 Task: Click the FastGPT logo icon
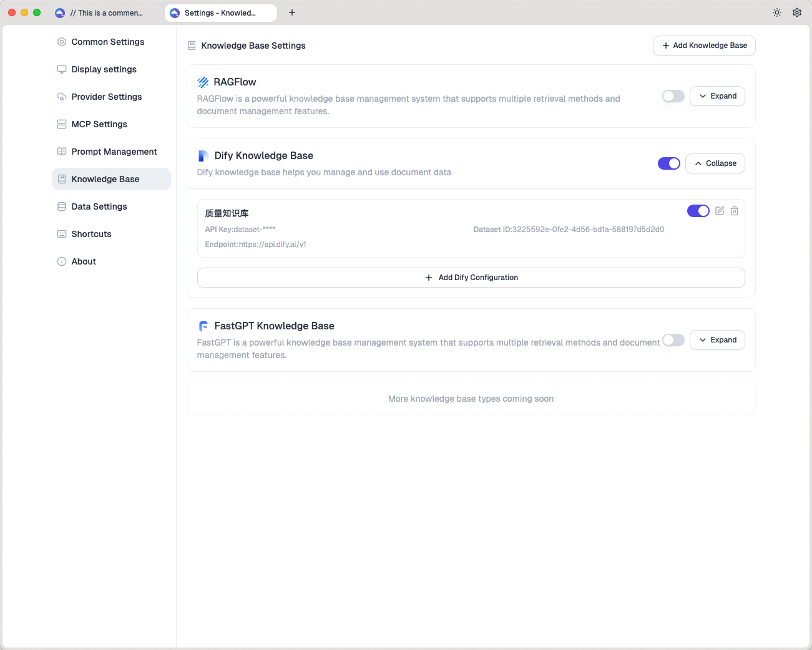pos(203,326)
